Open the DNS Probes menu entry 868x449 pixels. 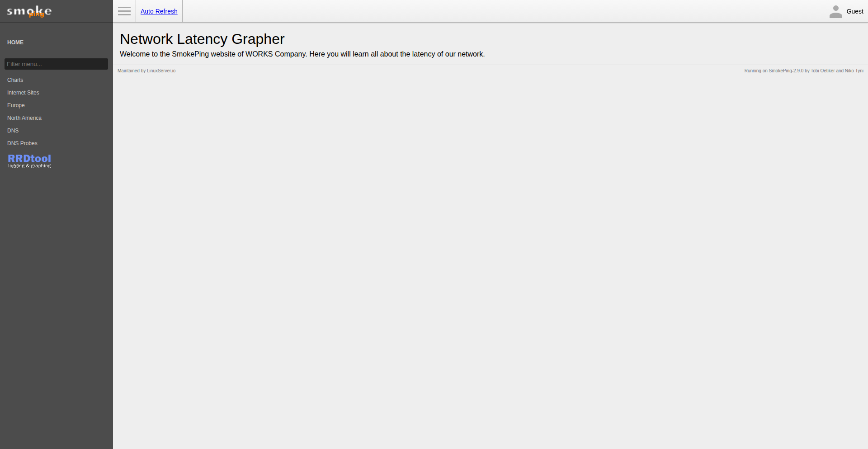[x=22, y=143]
